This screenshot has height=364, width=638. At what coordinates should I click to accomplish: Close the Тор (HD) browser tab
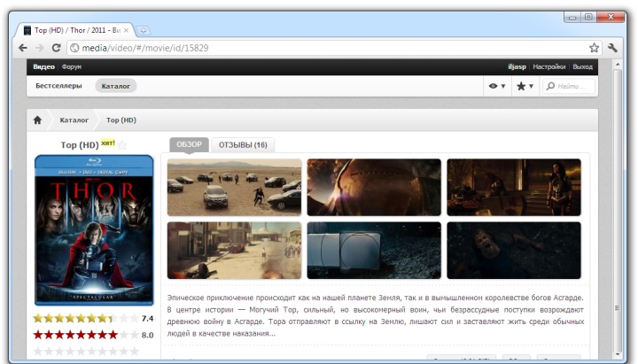[x=126, y=30]
